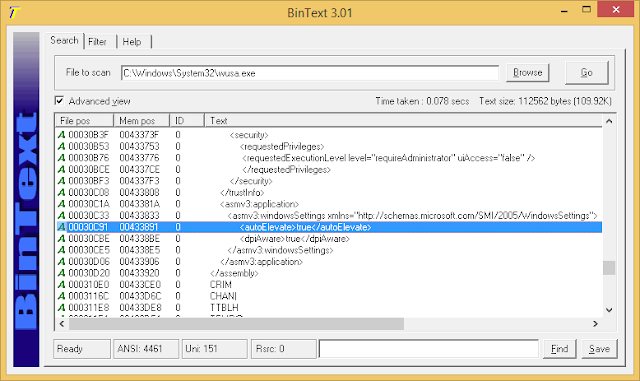Click the ANSI icon on row 00030D20
This screenshot has height=381, width=640.
click(61, 273)
